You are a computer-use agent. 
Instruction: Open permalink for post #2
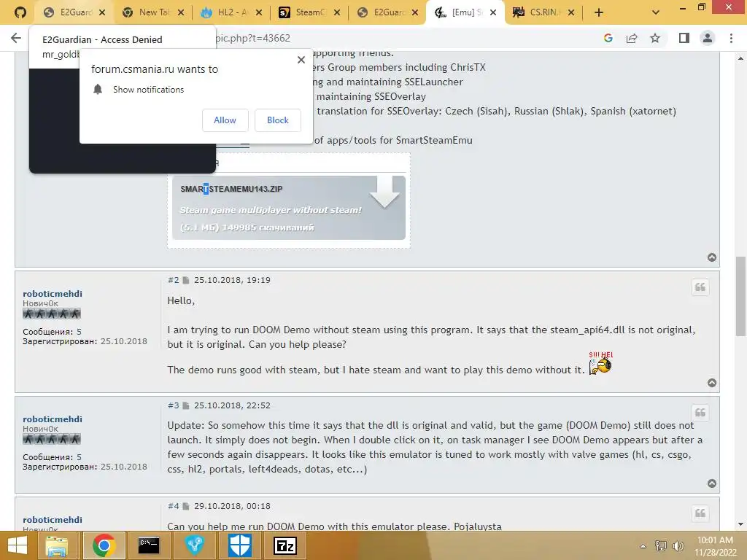[x=173, y=280]
